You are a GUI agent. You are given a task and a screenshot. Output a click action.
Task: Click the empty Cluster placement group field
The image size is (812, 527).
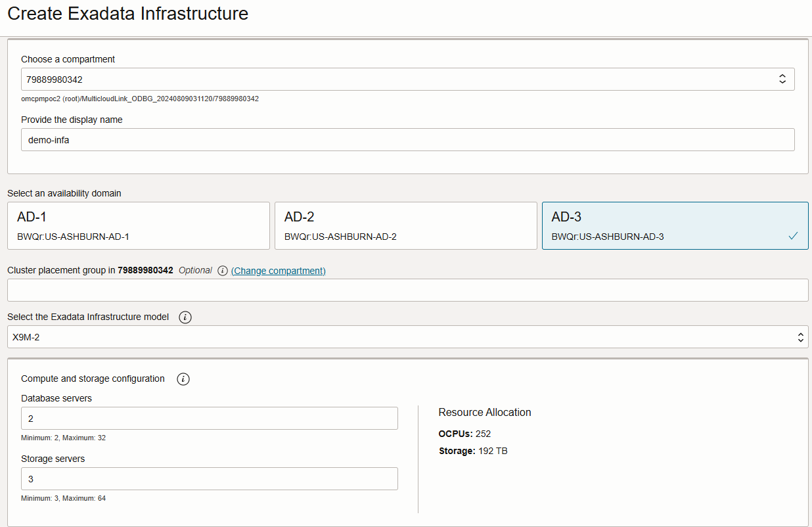[x=407, y=290]
